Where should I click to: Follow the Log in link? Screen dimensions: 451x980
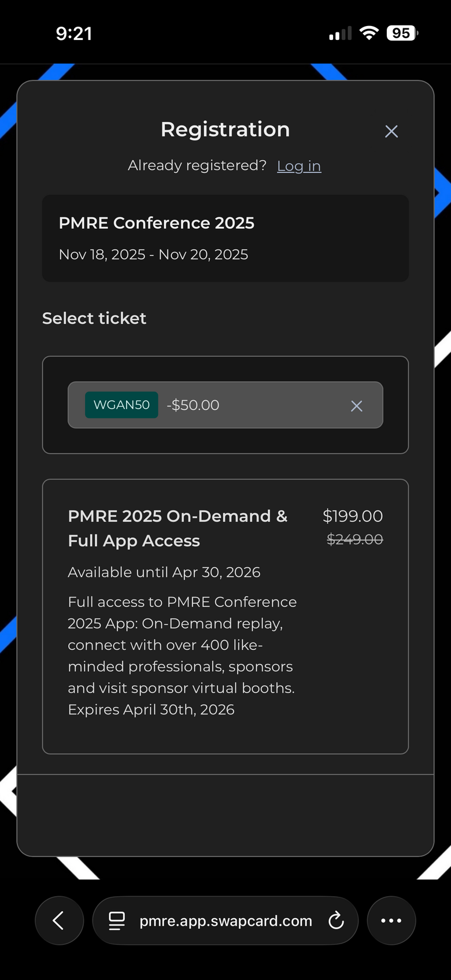(299, 166)
